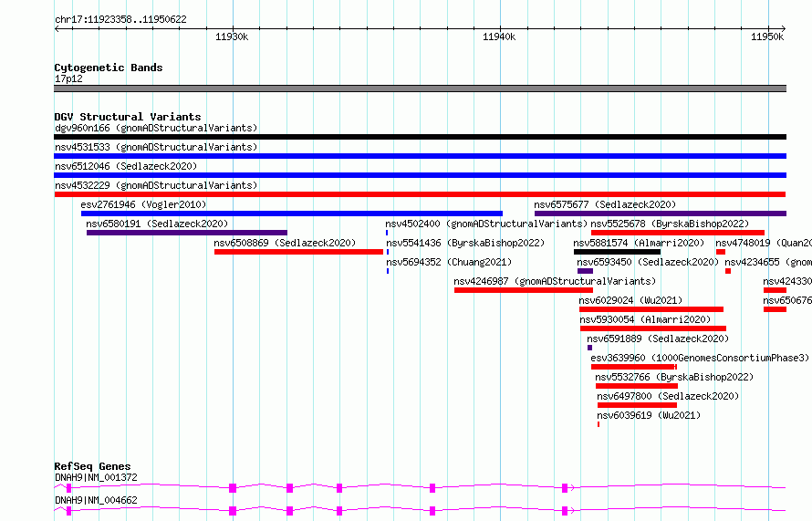Click the truncated nsv650676 variant label
Viewport: 812px width, 521px height.
(x=787, y=300)
